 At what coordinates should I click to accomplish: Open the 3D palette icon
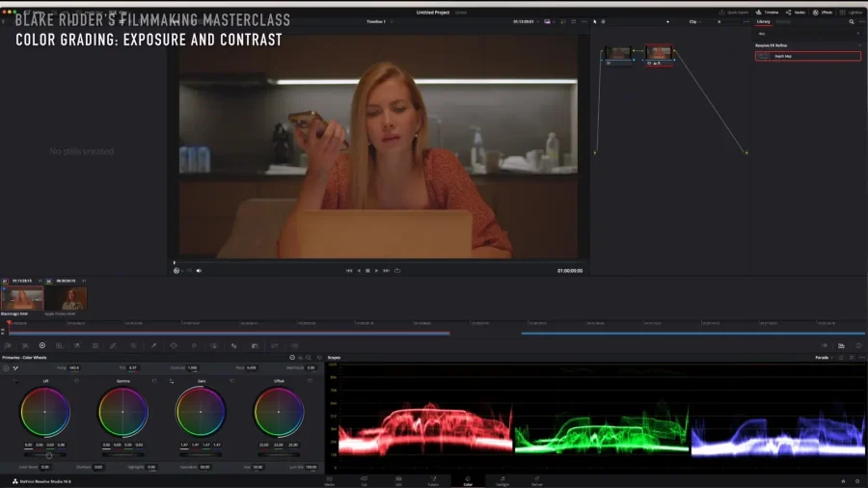coord(294,346)
